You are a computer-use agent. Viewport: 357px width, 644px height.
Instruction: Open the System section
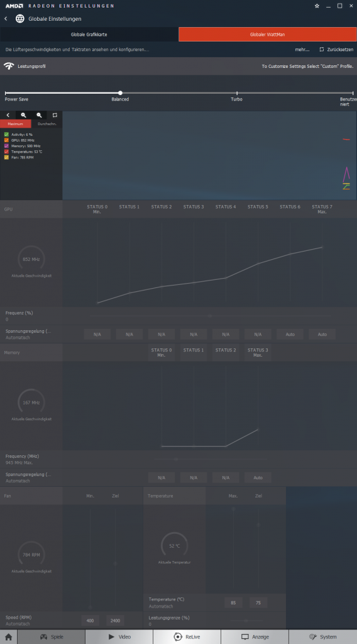click(323, 636)
